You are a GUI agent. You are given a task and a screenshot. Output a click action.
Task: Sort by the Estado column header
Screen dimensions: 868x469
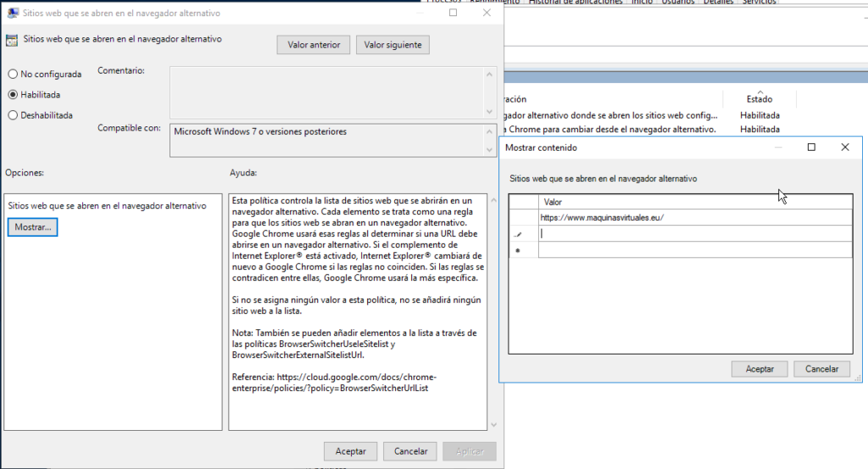click(x=759, y=99)
